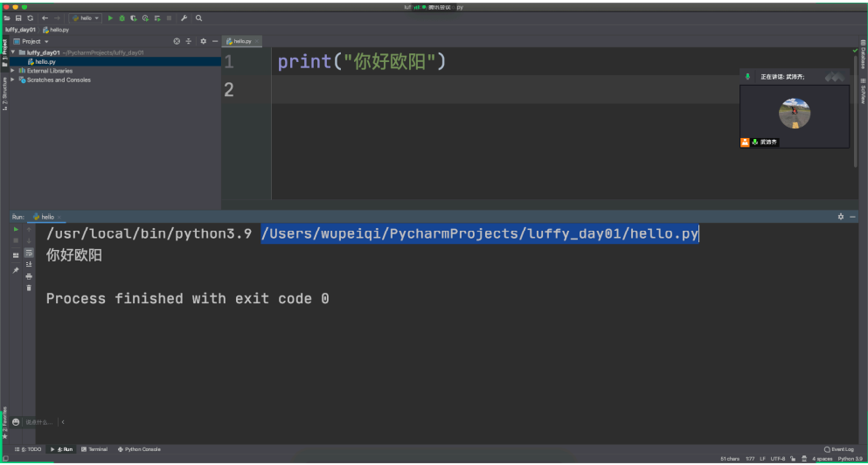Click the Down the Stack Trace arrow
868x465 pixels.
pos(29,240)
